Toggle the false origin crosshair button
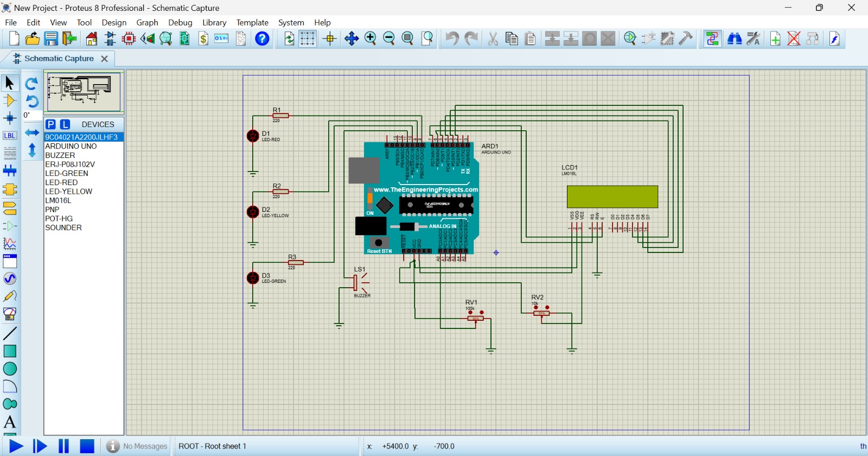Image resolution: width=868 pixels, height=456 pixels. pyautogui.click(x=329, y=39)
